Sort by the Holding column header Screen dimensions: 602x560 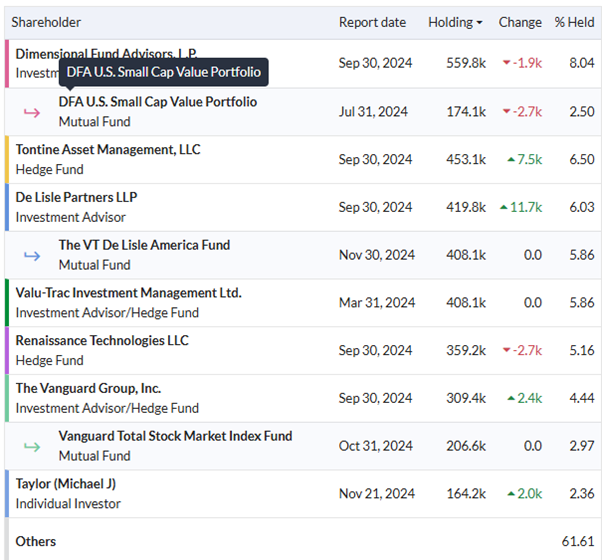click(455, 22)
